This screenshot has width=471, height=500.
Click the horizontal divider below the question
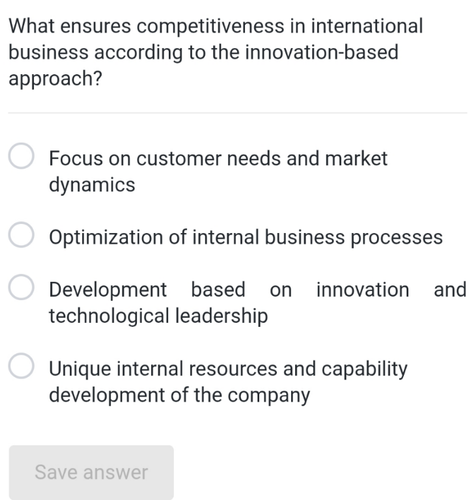[x=238, y=113]
